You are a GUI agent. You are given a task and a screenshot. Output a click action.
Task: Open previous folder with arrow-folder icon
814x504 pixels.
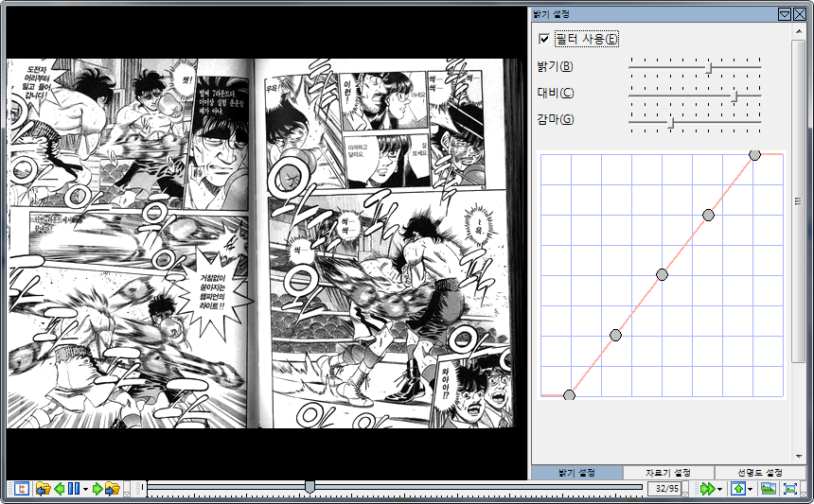[x=44, y=489]
